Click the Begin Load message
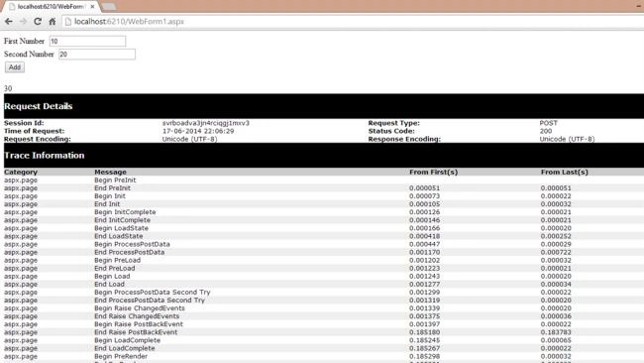The width and height of the screenshot is (644, 363). click(112, 277)
